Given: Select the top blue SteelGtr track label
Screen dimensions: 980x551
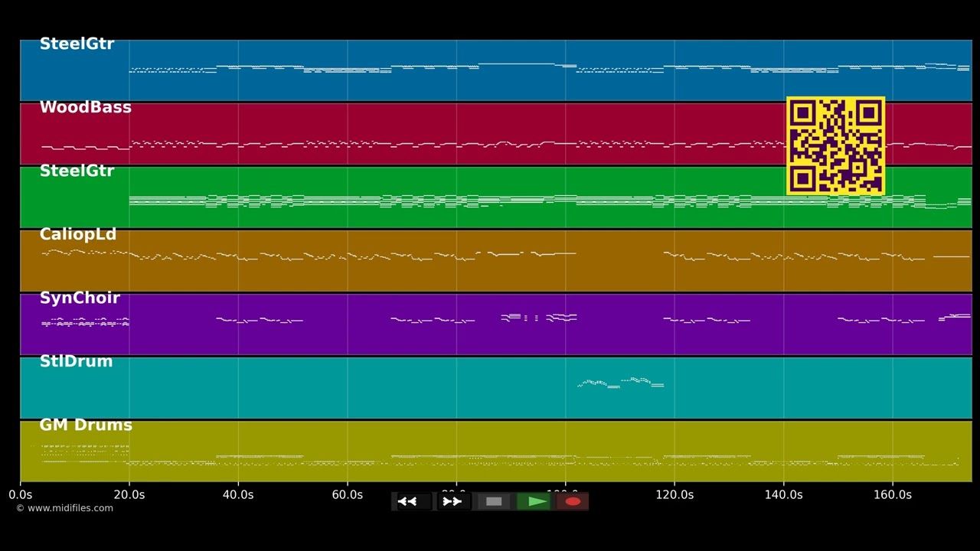Looking at the screenshot, I should click(77, 44).
